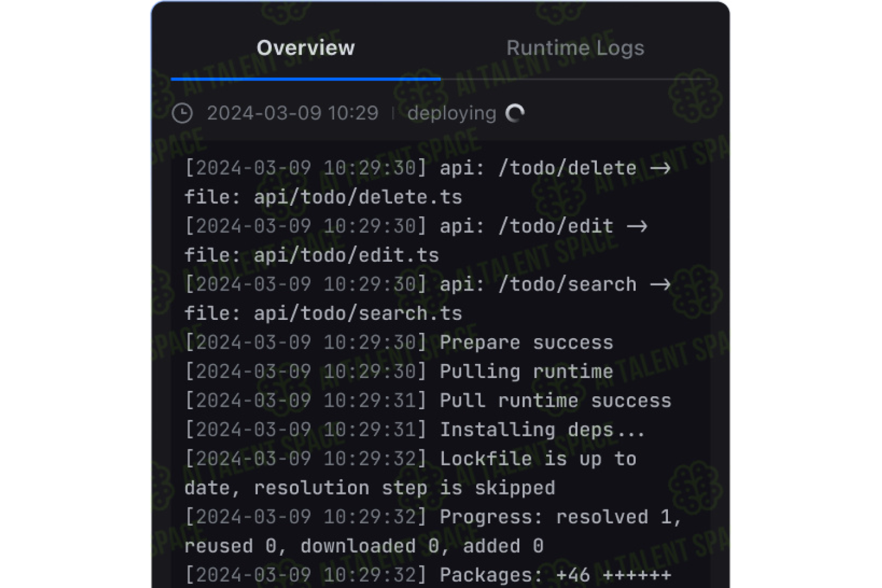
Task: Select log line api: /todo/edit
Action: 416,226
